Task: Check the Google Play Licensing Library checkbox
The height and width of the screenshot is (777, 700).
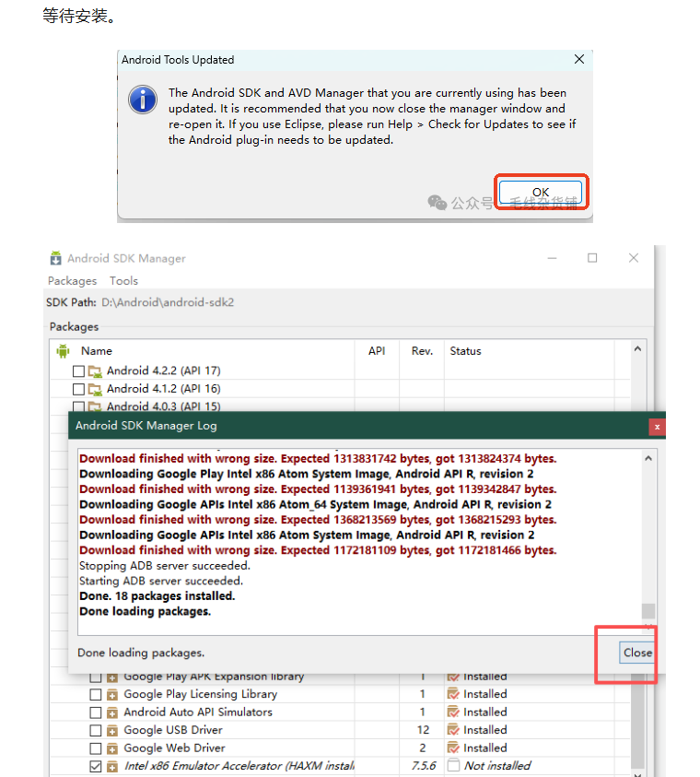Action: click(x=96, y=695)
